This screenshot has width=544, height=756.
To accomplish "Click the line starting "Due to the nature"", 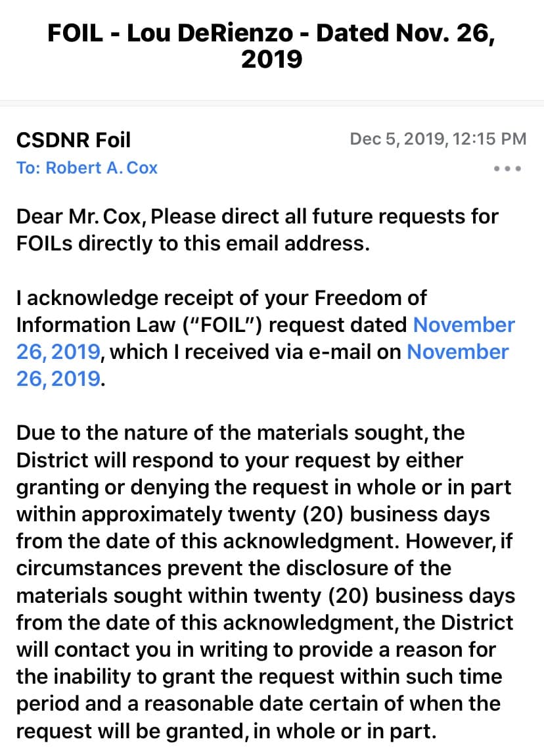I will click(240, 433).
